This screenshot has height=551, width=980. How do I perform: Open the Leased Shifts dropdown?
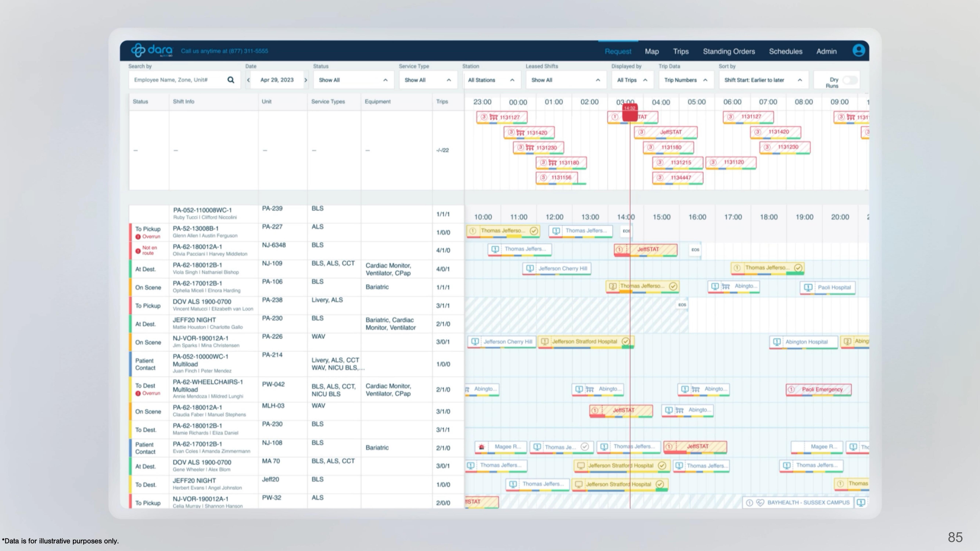click(x=566, y=80)
